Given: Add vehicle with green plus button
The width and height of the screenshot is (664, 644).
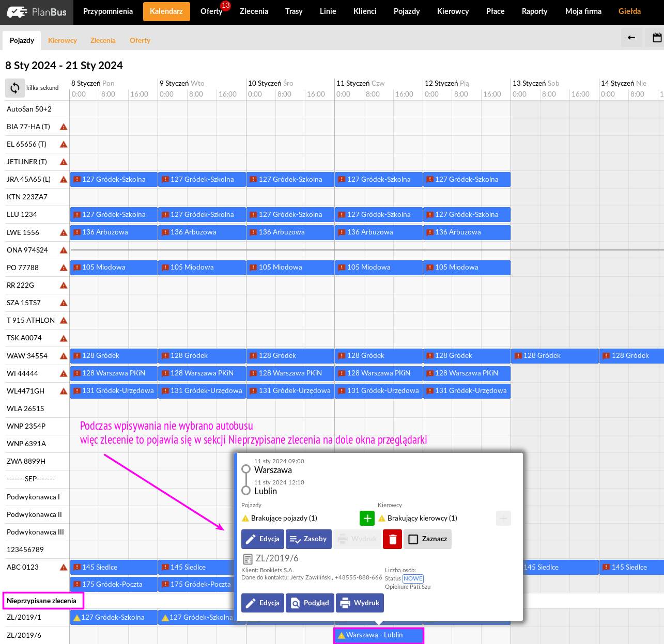Looking at the screenshot, I should 367,518.
